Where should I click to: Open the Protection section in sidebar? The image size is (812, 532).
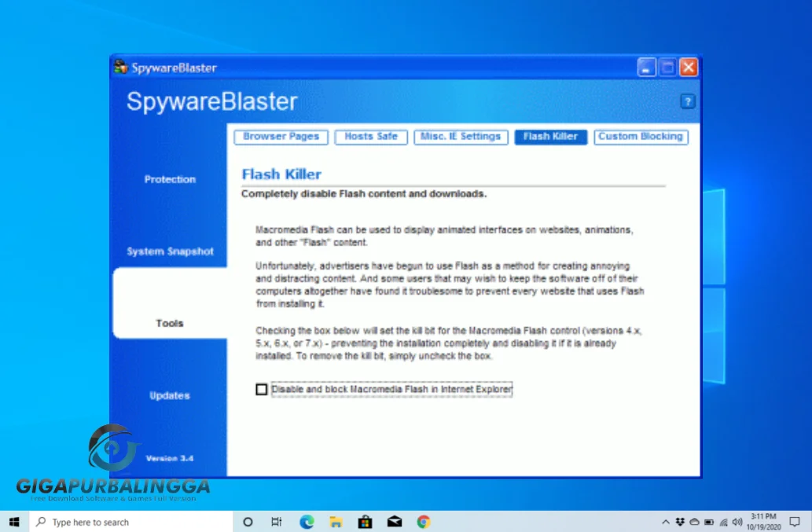coord(170,180)
